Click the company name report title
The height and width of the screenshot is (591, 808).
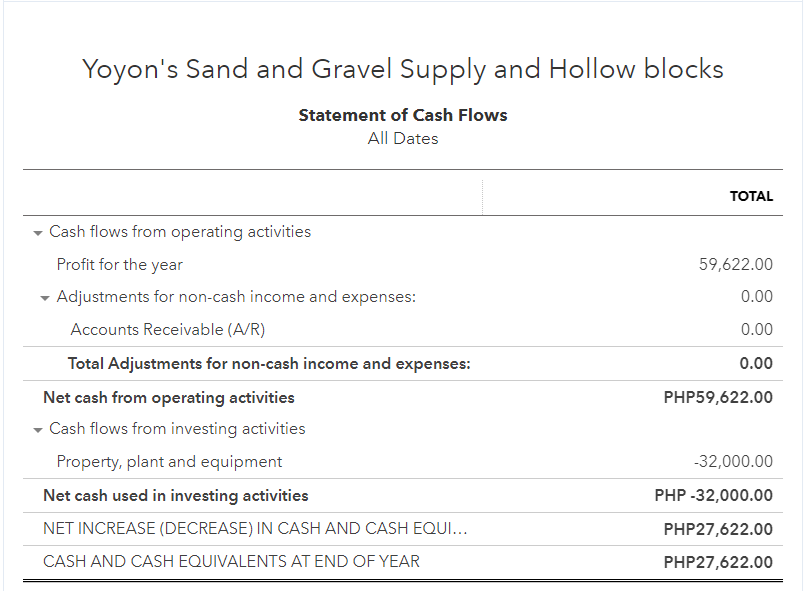(403, 69)
